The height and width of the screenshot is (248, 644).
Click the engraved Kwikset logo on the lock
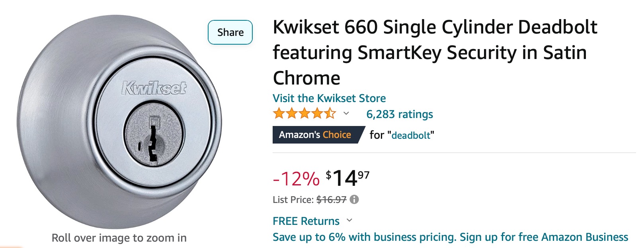point(154,88)
